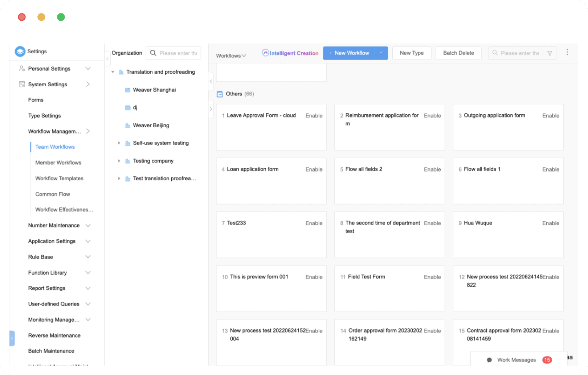Screen dimensions: 588x375
Task: Click the Intelligent Creation icon
Action: point(265,53)
